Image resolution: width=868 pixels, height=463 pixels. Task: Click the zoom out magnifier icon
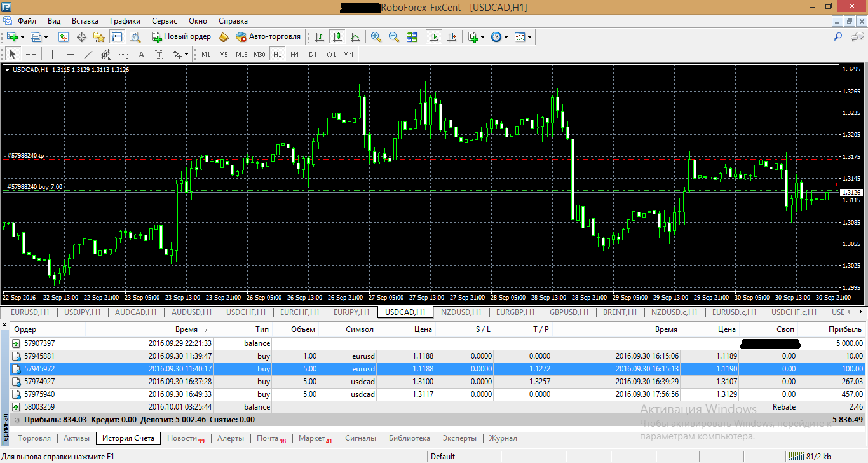pyautogui.click(x=394, y=37)
